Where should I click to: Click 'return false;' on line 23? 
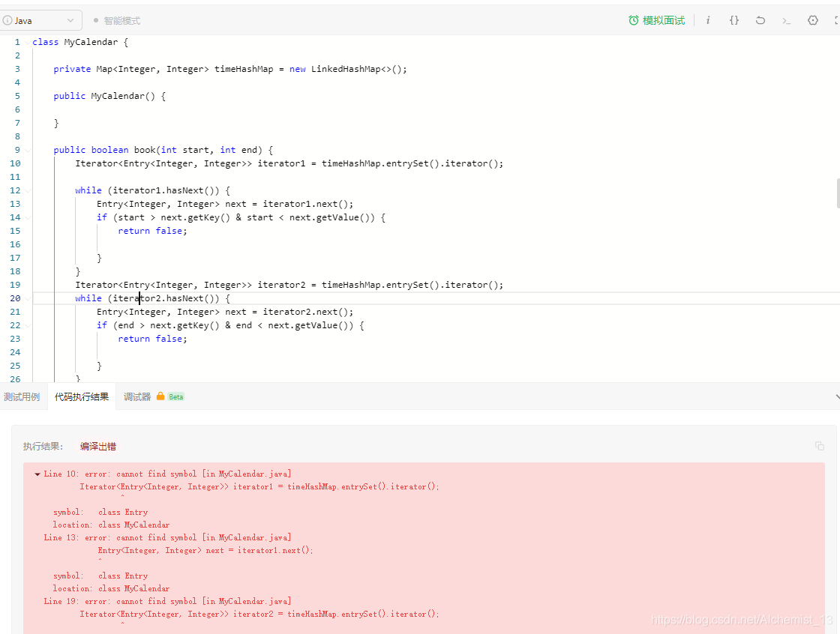(153, 339)
